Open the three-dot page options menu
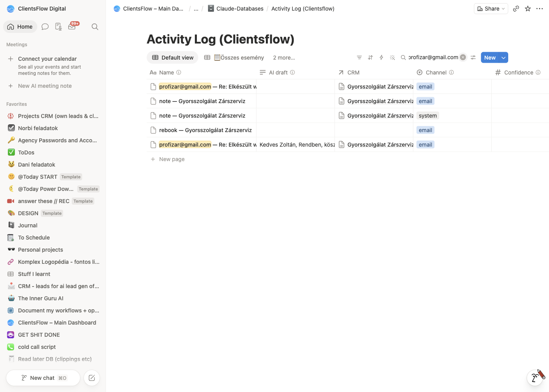This screenshot has width=549, height=392. (540, 9)
